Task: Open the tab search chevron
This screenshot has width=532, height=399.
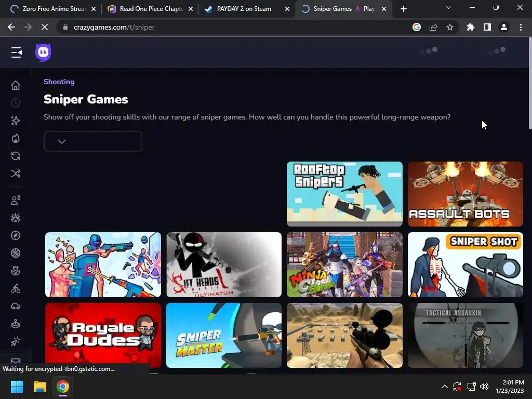Action: [x=448, y=7]
